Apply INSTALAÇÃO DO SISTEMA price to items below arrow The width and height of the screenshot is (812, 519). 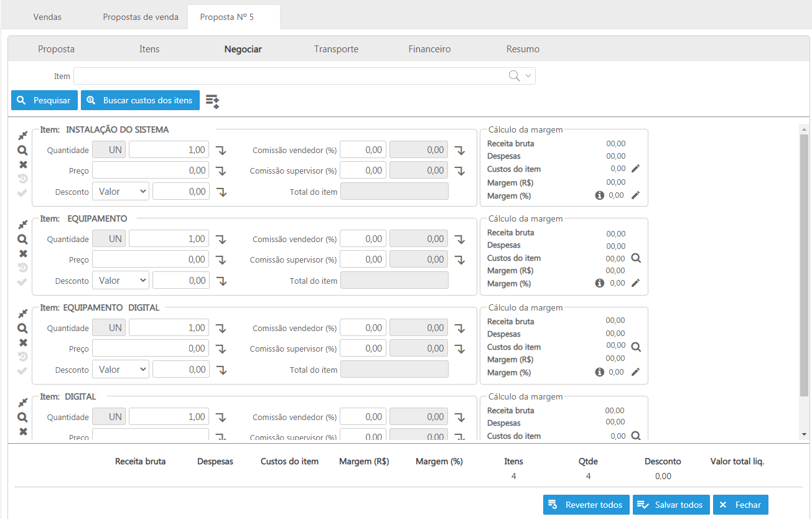point(221,171)
